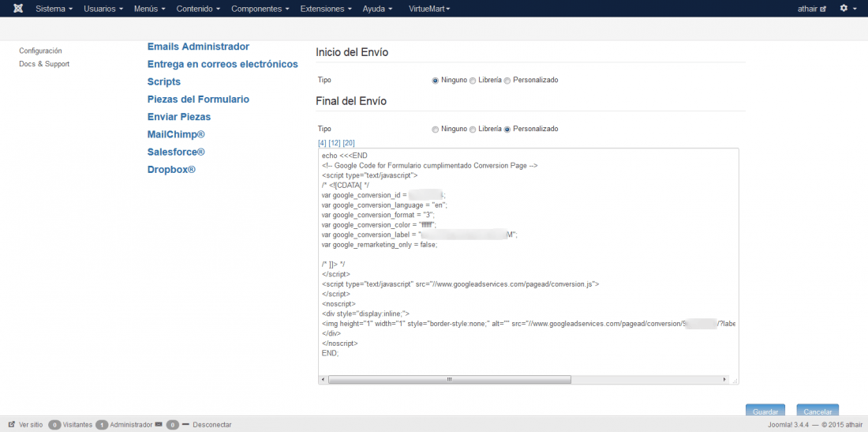868x432 pixels.
Task: Click the Visitantes count badge
Action: click(54, 425)
